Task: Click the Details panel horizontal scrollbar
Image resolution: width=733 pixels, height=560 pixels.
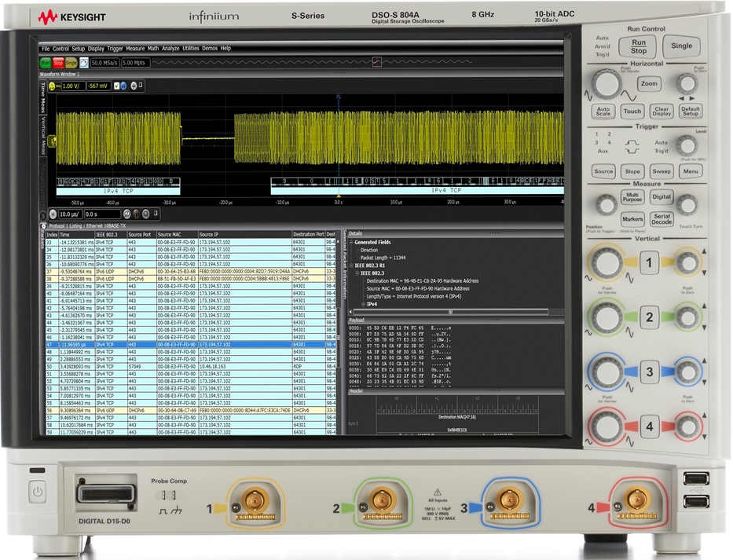Action: point(452,312)
